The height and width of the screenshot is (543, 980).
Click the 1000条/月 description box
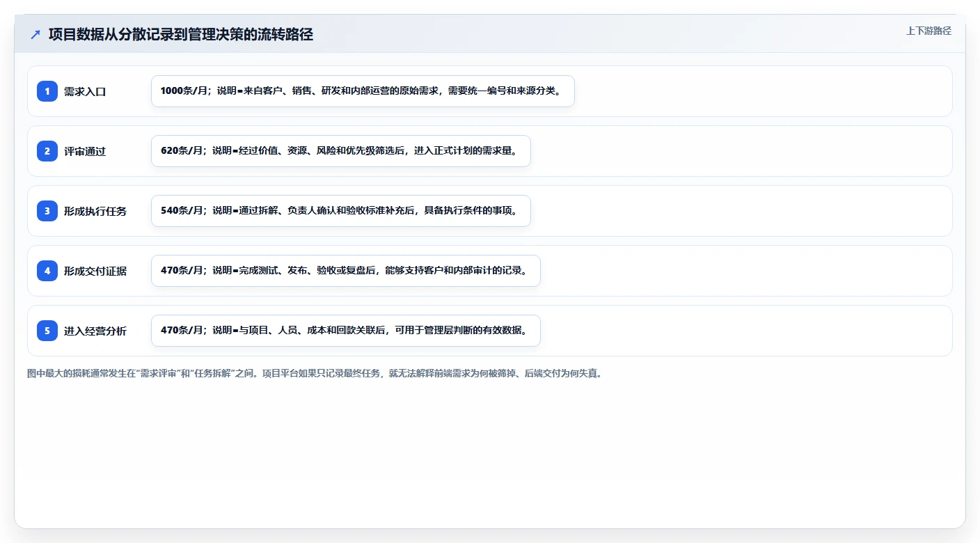(x=363, y=91)
